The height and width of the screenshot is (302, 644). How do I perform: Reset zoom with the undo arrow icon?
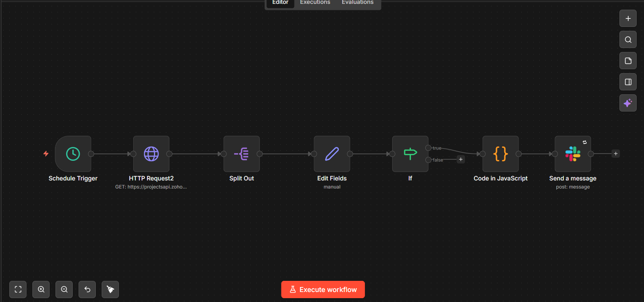[x=87, y=289]
